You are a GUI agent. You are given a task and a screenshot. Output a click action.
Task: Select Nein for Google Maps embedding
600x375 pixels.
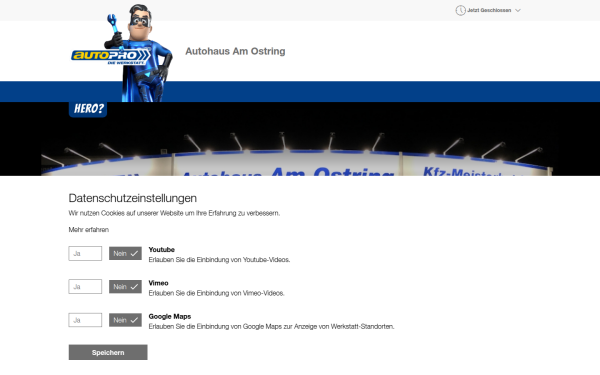[125, 320]
